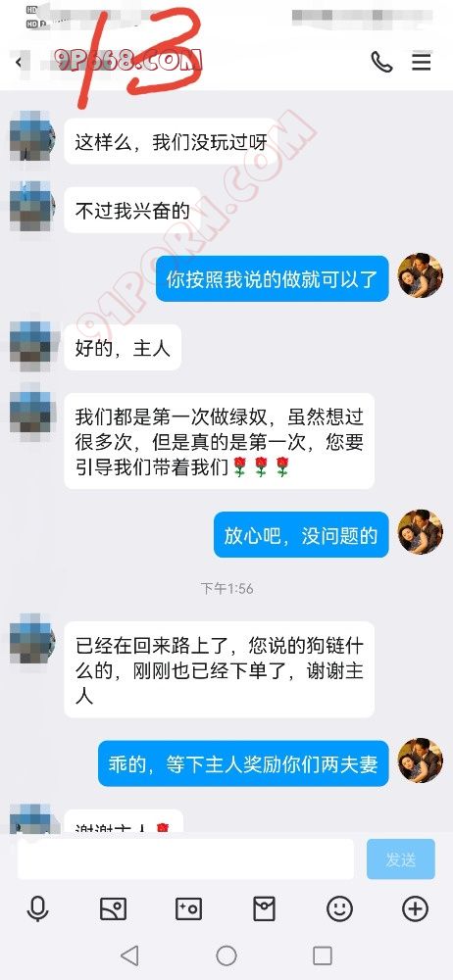Open the emoji smiley picker
The height and width of the screenshot is (980, 453).
coord(339,908)
